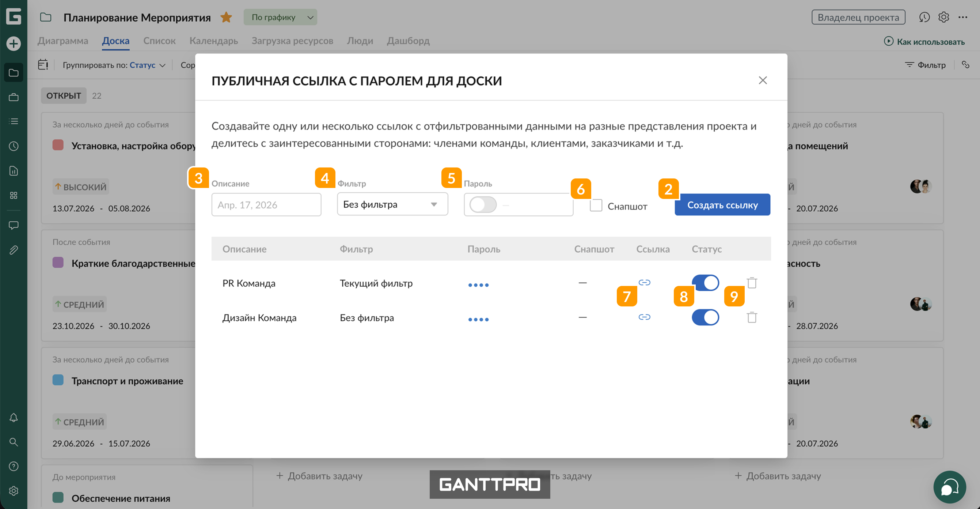The width and height of the screenshot is (980, 509).
Task: Click the blue color tag of Транспорт и проживание
Action: point(58,380)
